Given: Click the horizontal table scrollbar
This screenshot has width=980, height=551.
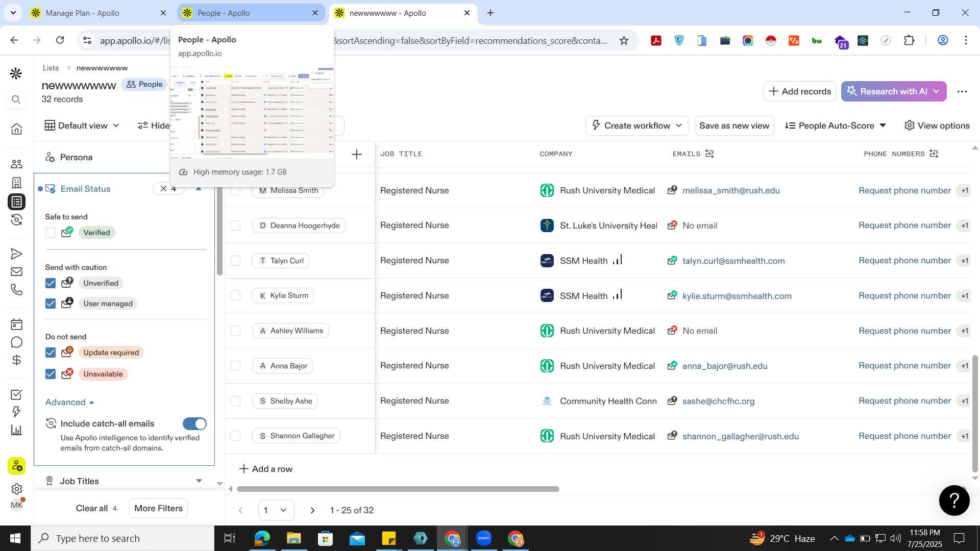Looking at the screenshot, I should [398, 489].
